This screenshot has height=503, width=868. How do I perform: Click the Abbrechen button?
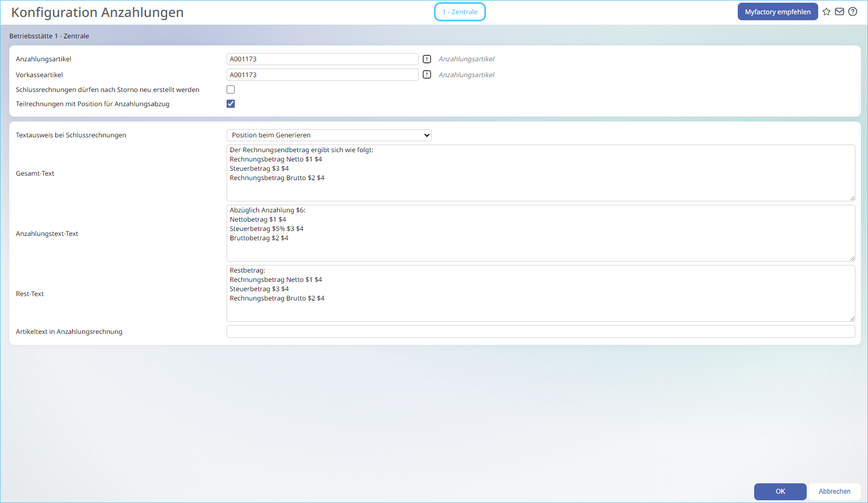[835, 492]
